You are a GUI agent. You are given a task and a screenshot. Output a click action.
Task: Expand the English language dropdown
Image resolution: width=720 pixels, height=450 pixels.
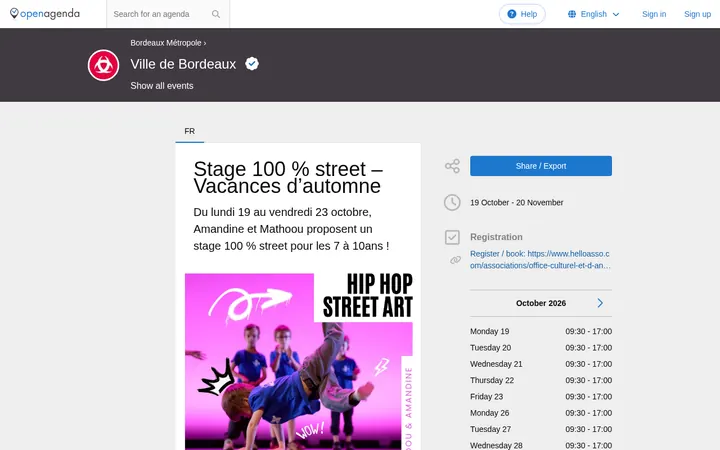tap(593, 14)
